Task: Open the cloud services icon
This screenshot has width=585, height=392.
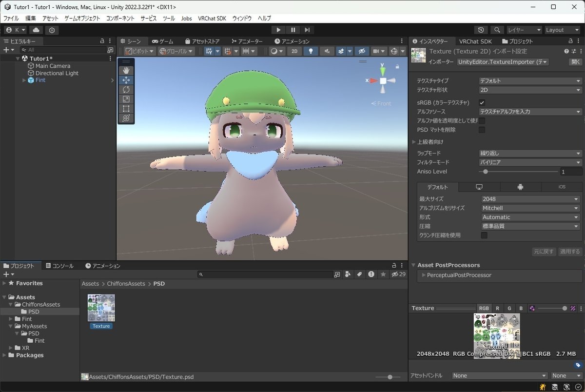Action: click(37, 30)
